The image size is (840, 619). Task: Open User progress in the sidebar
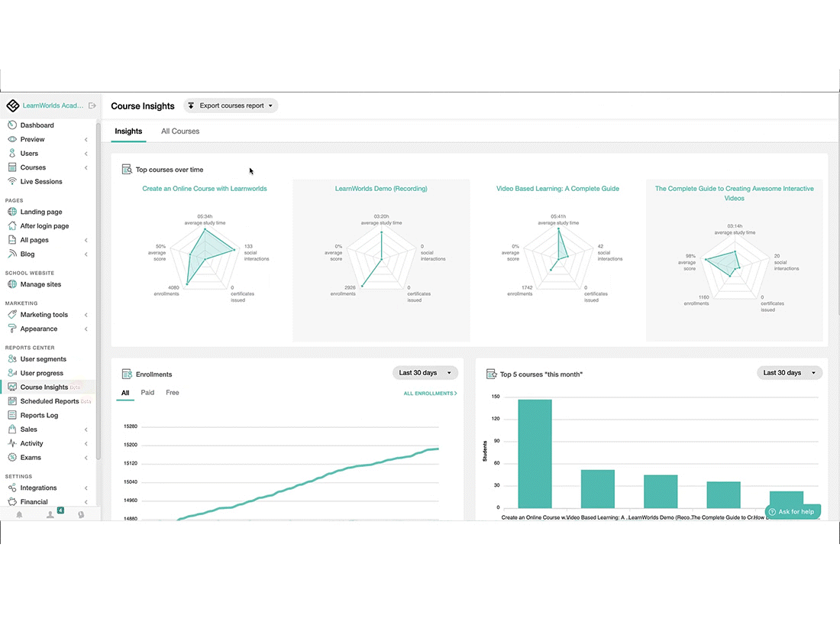click(42, 374)
